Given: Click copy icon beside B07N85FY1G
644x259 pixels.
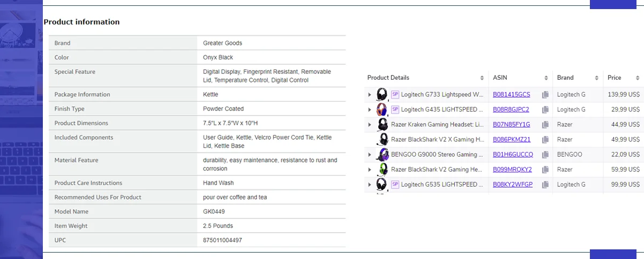Looking at the screenshot, I should (x=545, y=125).
